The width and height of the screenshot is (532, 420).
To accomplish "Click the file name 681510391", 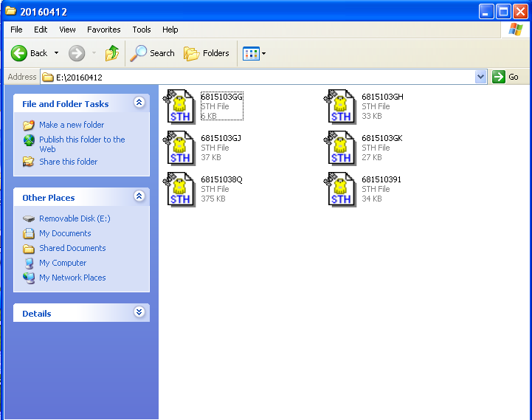I will pos(381,179).
